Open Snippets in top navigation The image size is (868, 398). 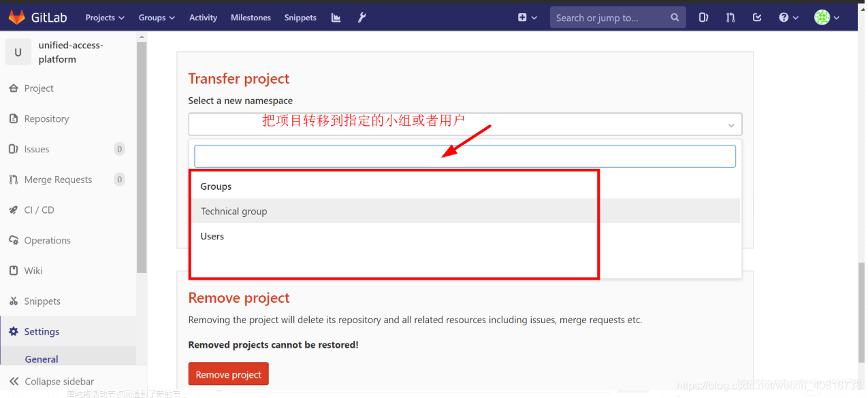point(300,18)
